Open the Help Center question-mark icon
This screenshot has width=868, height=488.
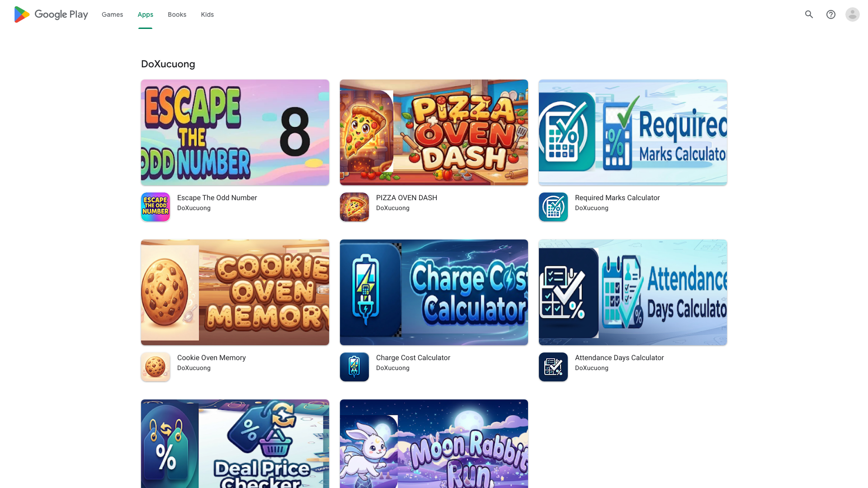point(831,14)
